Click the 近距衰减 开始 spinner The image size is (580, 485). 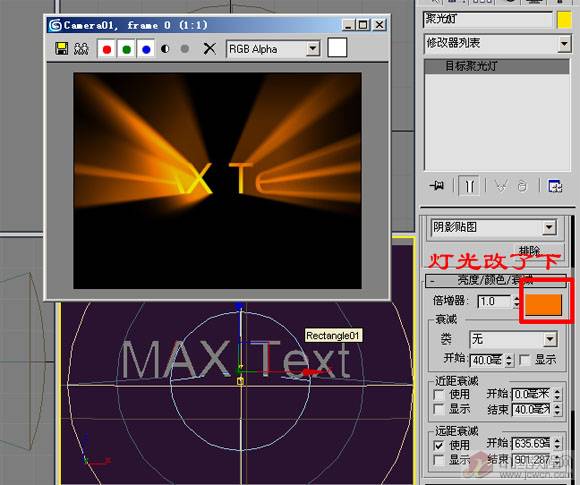click(x=557, y=394)
